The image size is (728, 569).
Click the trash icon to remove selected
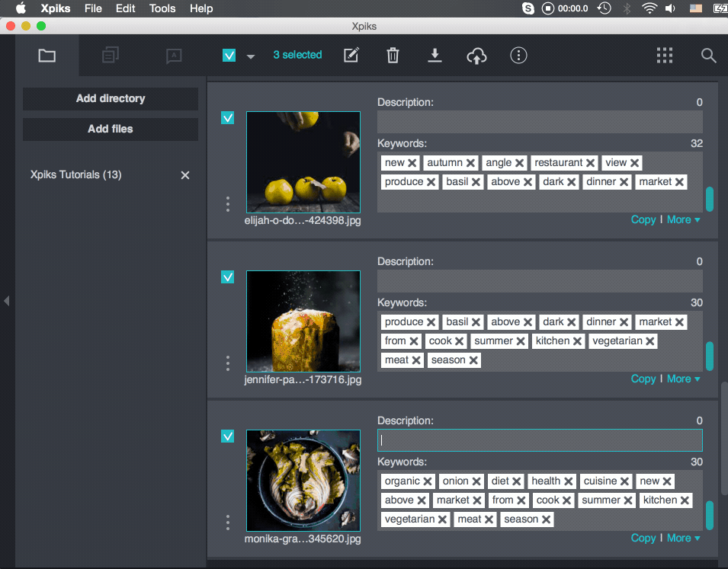pos(393,56)
